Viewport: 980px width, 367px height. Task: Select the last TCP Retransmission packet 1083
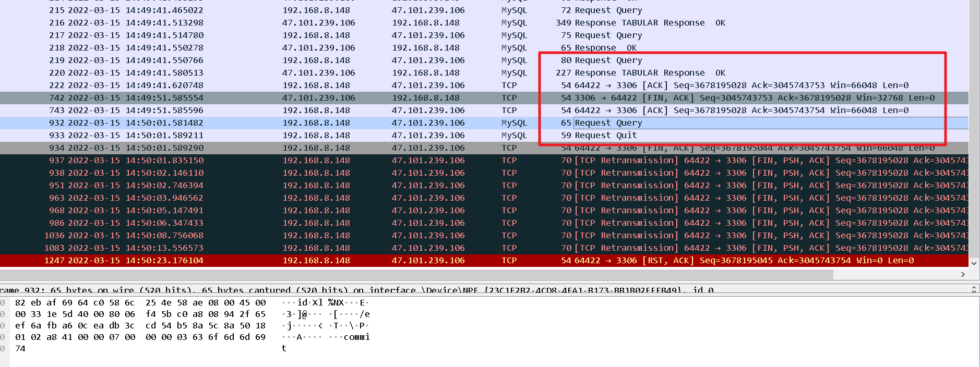313,248
